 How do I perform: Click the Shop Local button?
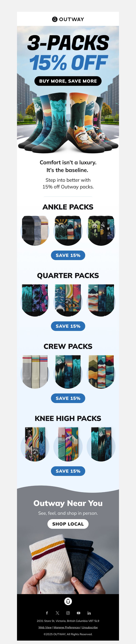coord(68,524)
